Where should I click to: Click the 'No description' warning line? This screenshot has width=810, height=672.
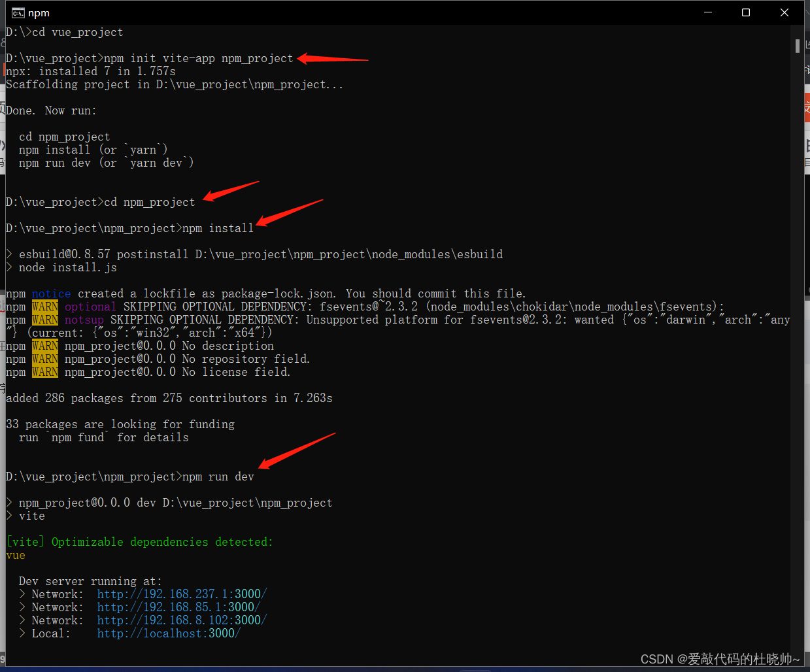click(x=140, y=346)
